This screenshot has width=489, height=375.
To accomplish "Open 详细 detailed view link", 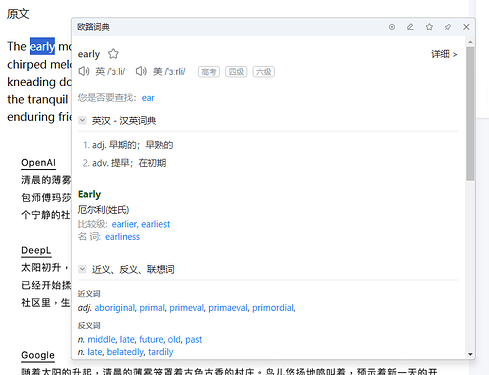I will [444, 54].
